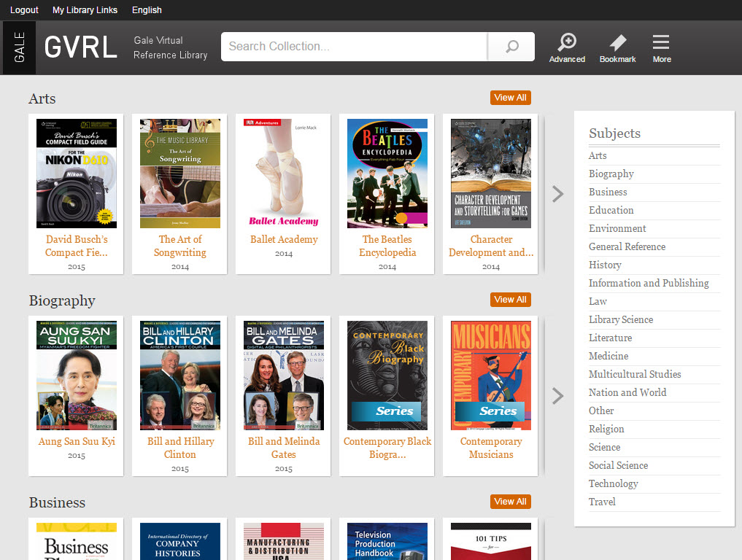
Task: Click Contemporary Black Biogra... title link
Action: (x=387, y=448)
